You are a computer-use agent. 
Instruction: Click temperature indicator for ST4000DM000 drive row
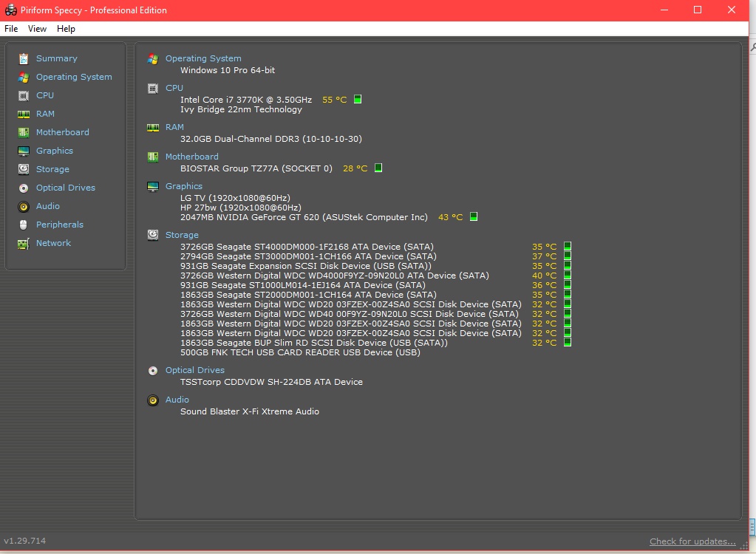point(568,246)
